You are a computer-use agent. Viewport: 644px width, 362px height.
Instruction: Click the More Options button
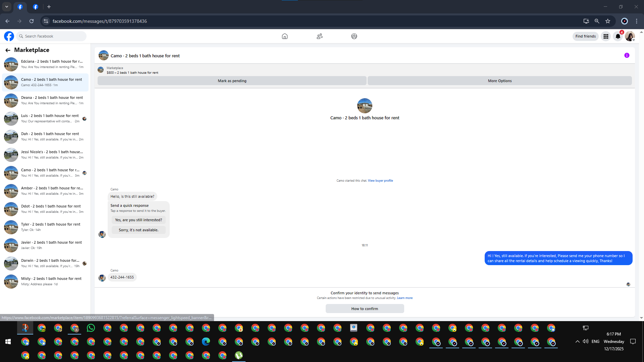coord(499,81)
